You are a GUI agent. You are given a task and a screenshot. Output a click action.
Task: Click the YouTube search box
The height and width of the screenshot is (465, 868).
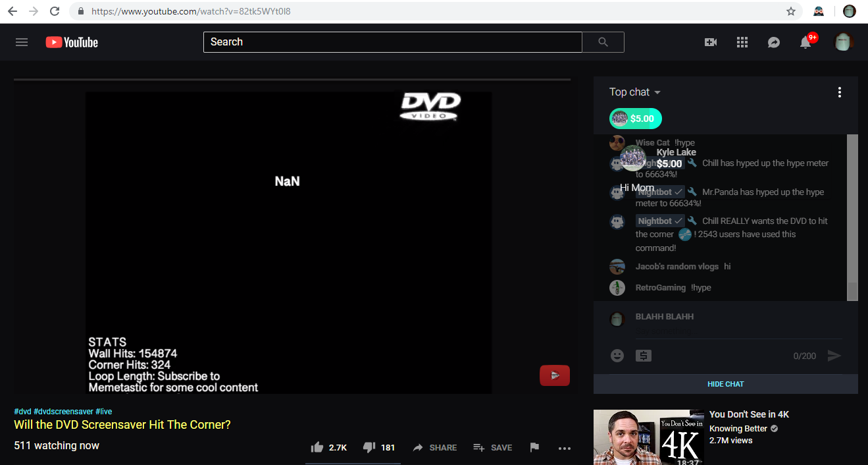393,42
